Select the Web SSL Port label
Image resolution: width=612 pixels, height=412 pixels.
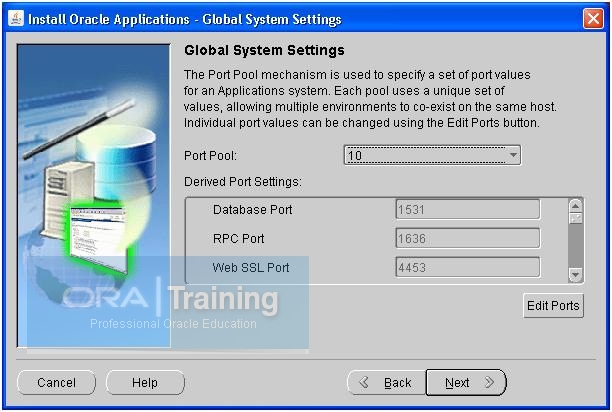[251, 267]
